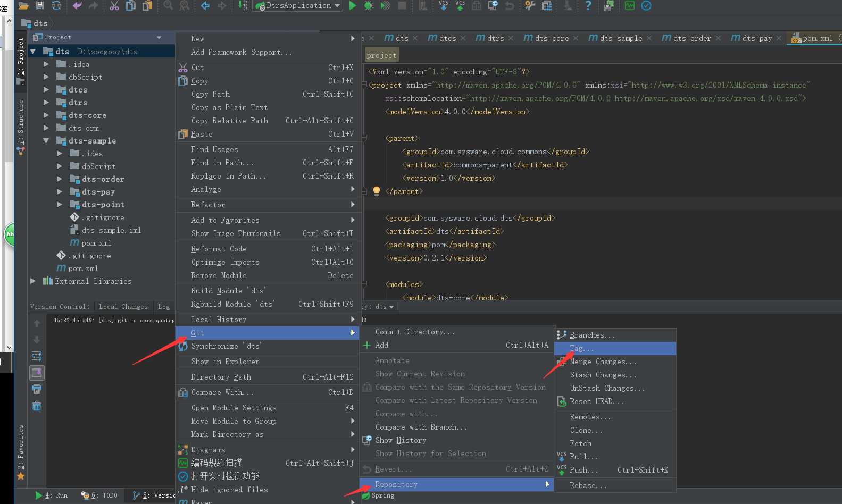This screenshot has width=842, height=504.
Task: Open the Local Changes tab
Action: click(123, 307)
